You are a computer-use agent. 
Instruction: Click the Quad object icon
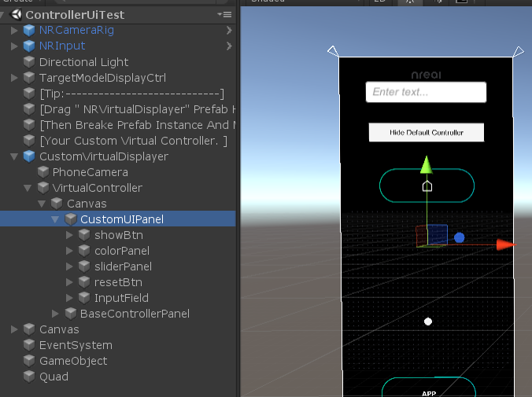tap(29, 377)
